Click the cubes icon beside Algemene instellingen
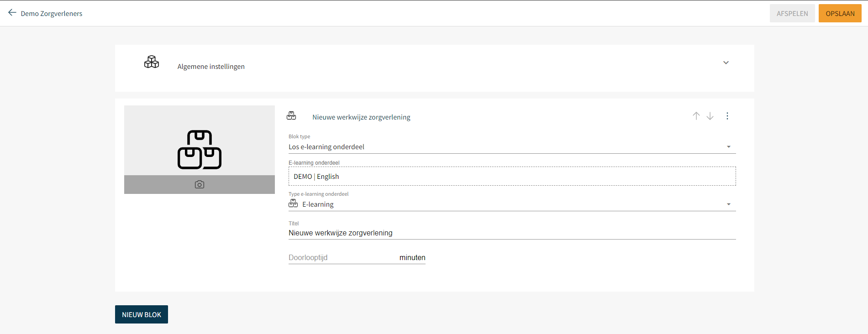This screenshot has width=868, height=334. (152, 62)
